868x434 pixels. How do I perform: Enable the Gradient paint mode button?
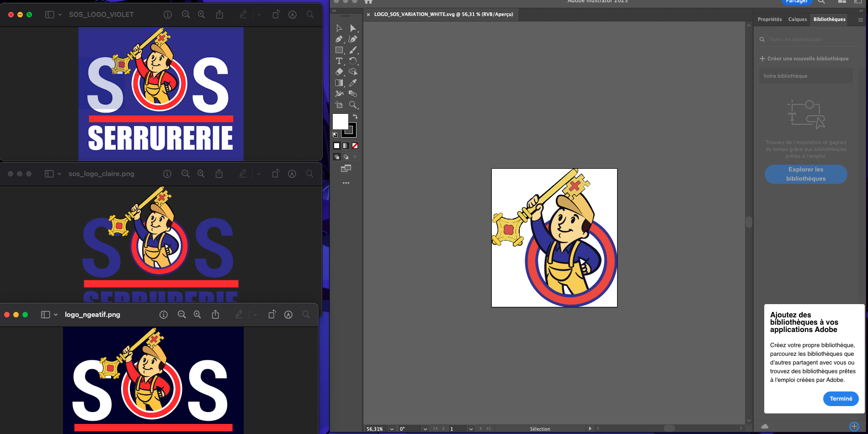tap(346, 146)
